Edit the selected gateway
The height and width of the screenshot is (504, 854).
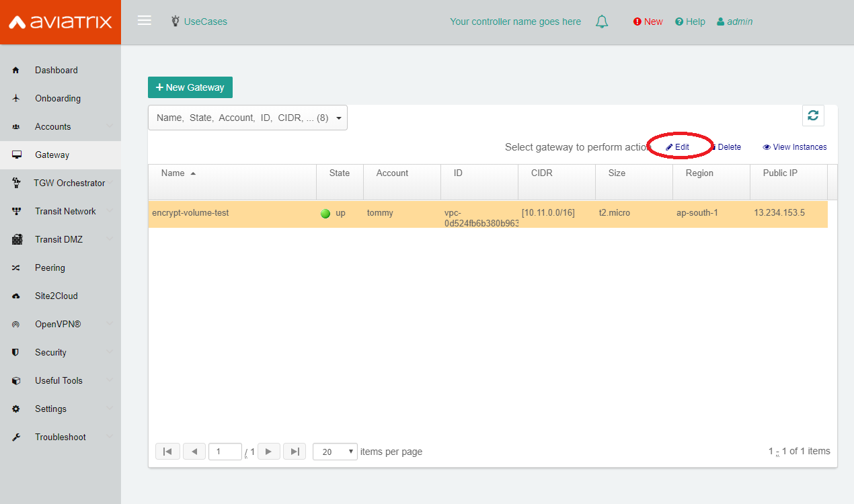point(678,146)
